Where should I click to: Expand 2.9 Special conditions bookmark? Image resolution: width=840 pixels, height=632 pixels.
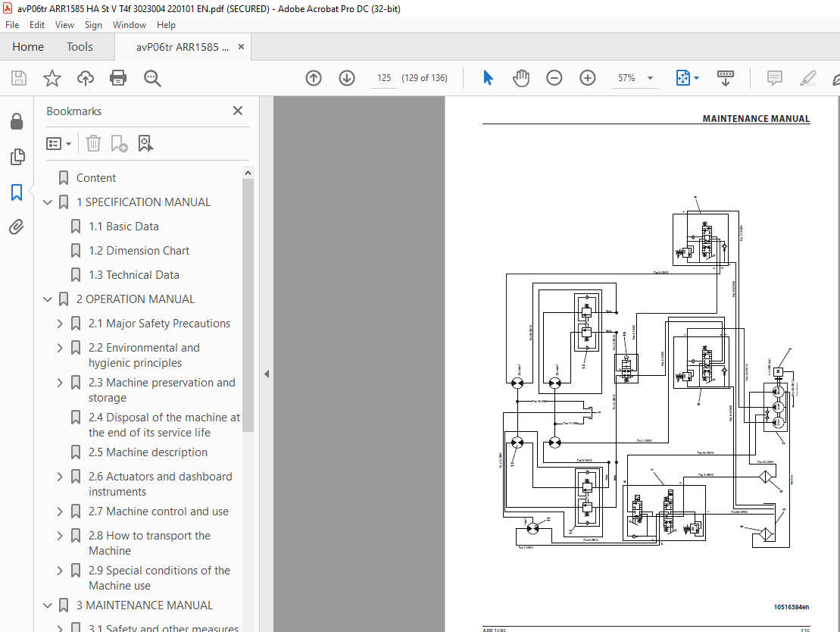click(x=60, y=571)
